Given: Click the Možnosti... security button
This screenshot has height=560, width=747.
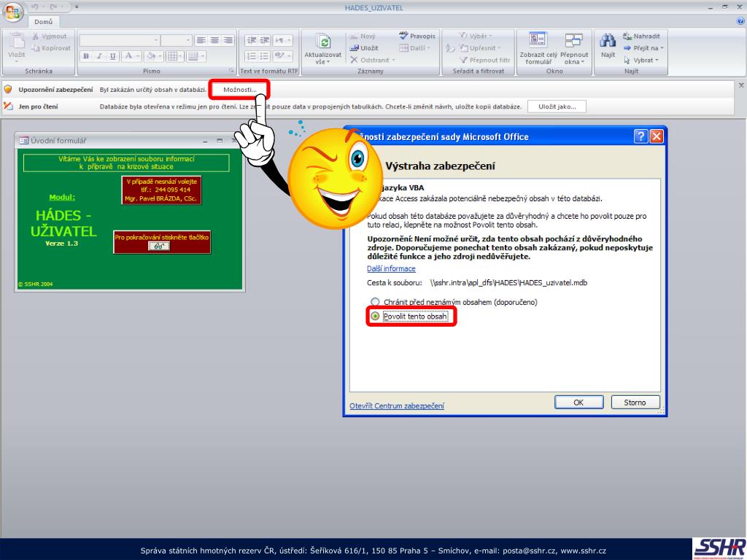Looking at the screenshot, I should 239,90.
